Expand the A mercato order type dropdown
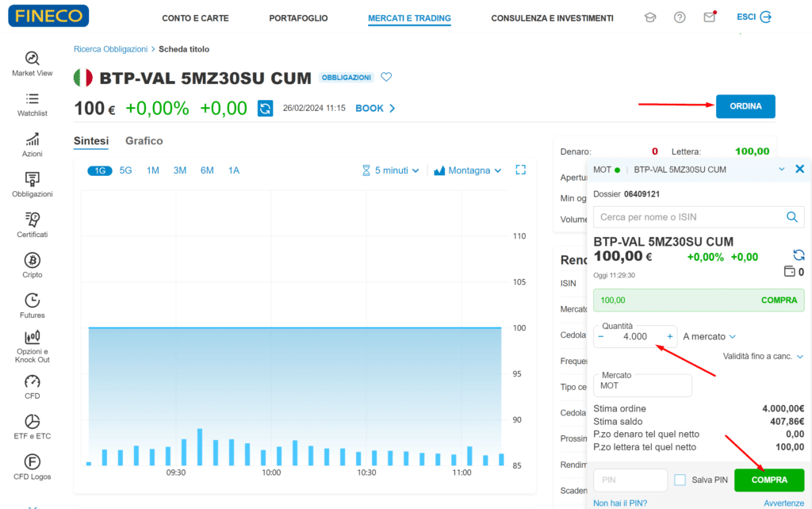The height and width of the screenshot is (509, 812). point(710,336)
